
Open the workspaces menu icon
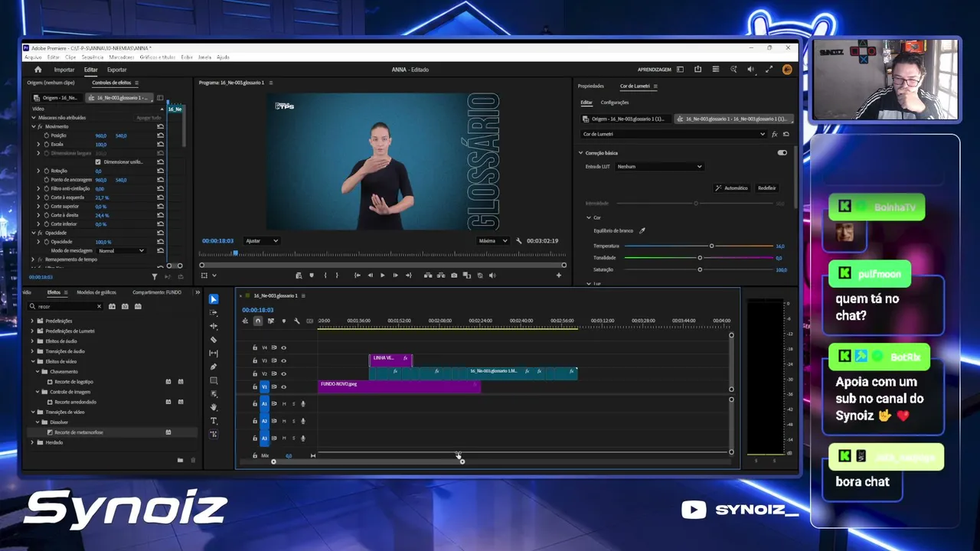pyautogui.click(x=680, y=70)
